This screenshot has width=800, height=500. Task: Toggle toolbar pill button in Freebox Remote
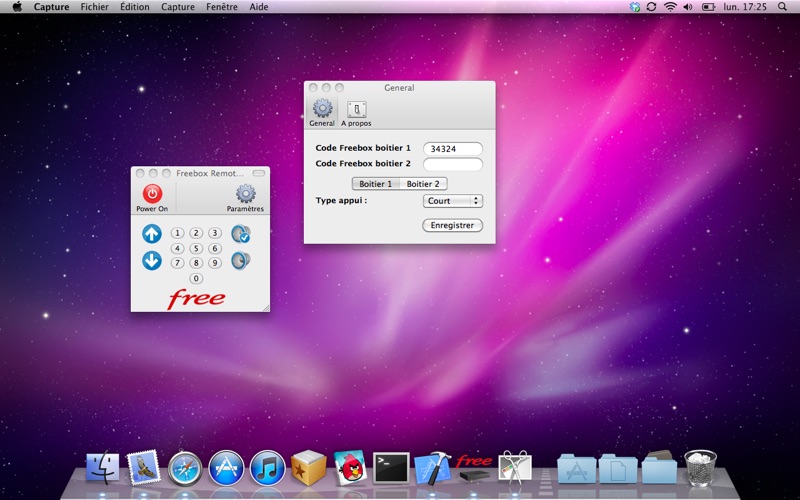pos(259,173)
